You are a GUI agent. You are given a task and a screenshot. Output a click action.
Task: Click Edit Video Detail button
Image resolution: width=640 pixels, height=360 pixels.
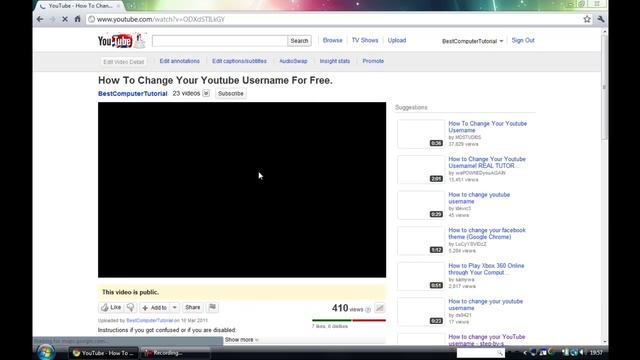[x=124, y=62]
